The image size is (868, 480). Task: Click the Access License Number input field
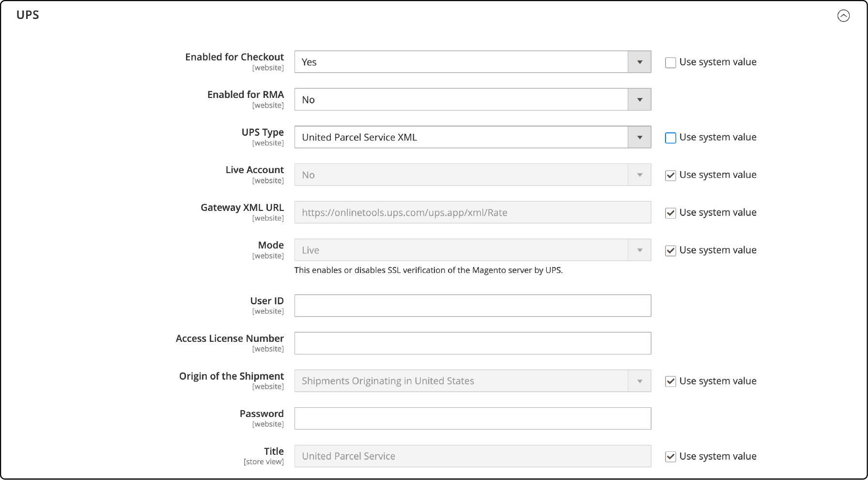click(473, 343)
